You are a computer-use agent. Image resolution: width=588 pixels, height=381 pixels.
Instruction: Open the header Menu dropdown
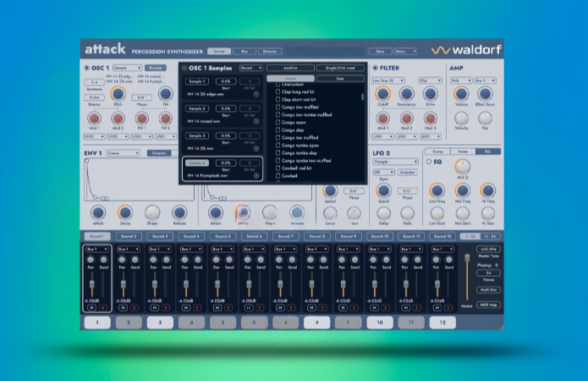tap(405, 51)
